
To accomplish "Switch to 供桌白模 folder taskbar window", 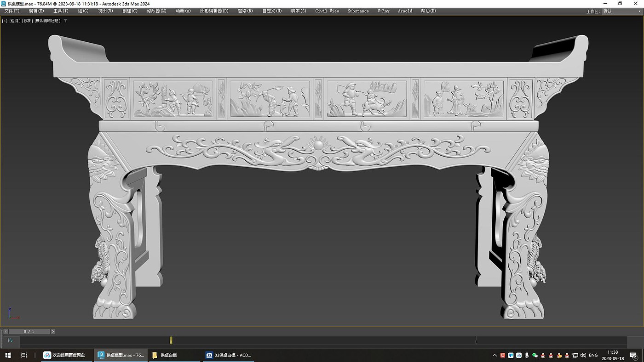I will coord(175,355).
